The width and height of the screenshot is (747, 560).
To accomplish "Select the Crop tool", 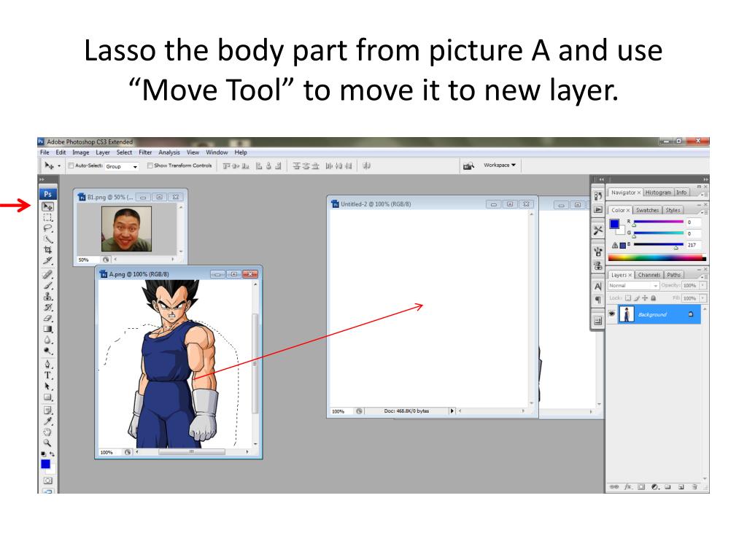I will [47, 250].
